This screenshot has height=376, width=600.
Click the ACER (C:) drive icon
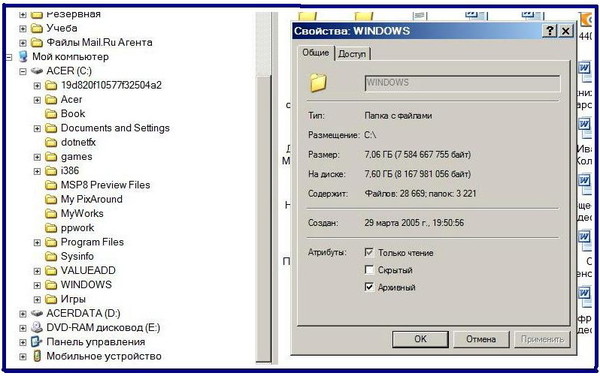click(x=37, y=71)
